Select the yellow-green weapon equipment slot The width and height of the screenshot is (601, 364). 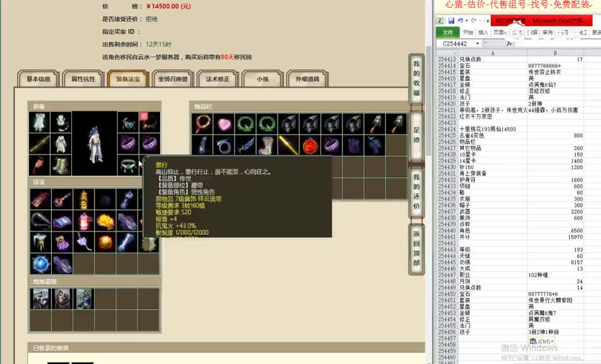click(x=40, y=144)
